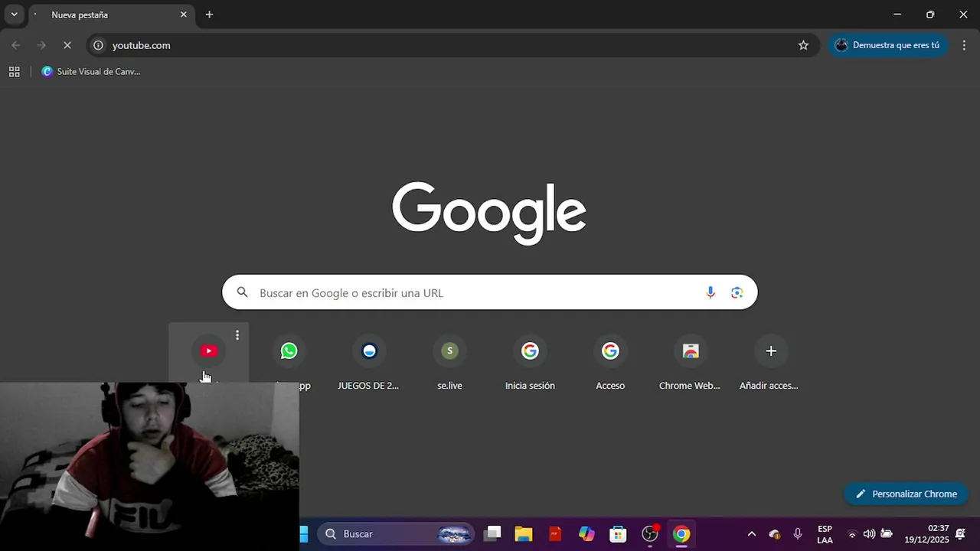Open File Explorer from the taskbar
The height and width of the screenshot is (551, 980).
point(524,533)
